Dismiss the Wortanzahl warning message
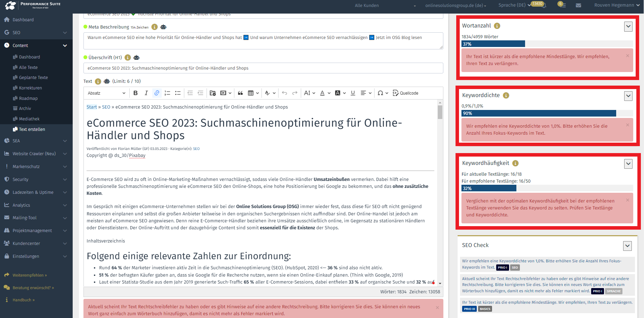 (628, 56)
